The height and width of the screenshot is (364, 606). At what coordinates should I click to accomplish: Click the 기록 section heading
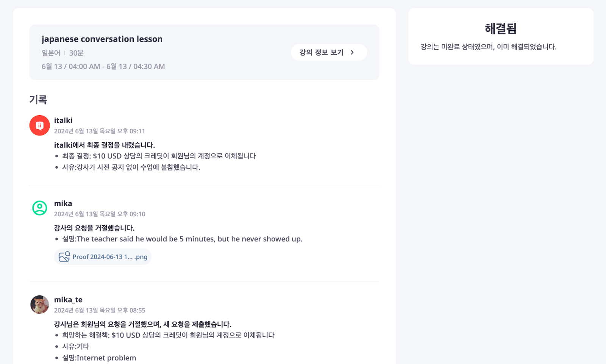tap(38, 100)
